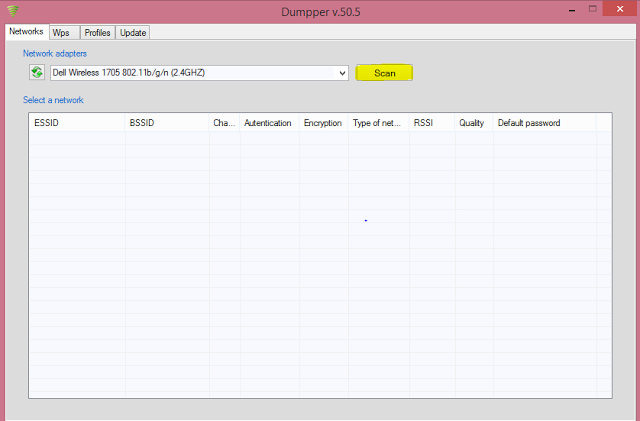640x421 pixels.
Task: Click the Autentication column header
Action: click(269, 123)
